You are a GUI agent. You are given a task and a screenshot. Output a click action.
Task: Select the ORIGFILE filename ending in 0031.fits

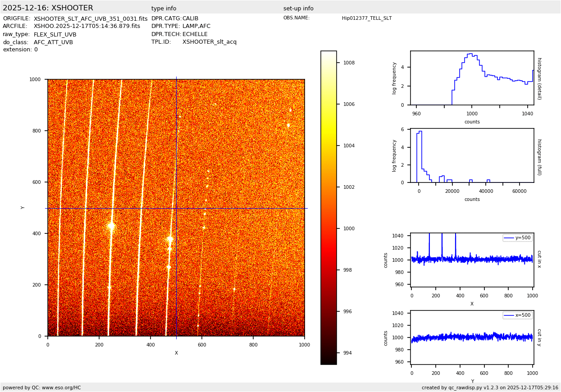[x=91, y=19]
